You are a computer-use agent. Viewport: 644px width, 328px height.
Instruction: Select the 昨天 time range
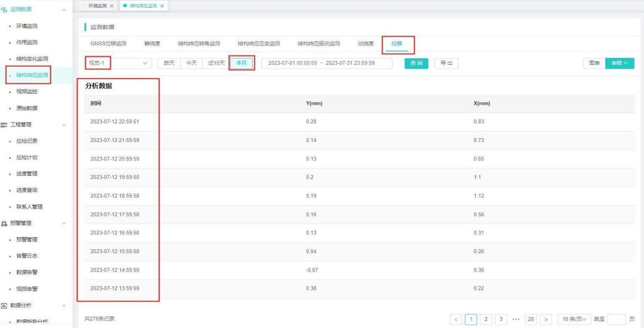pyautogui.click(x=169, y=64)
